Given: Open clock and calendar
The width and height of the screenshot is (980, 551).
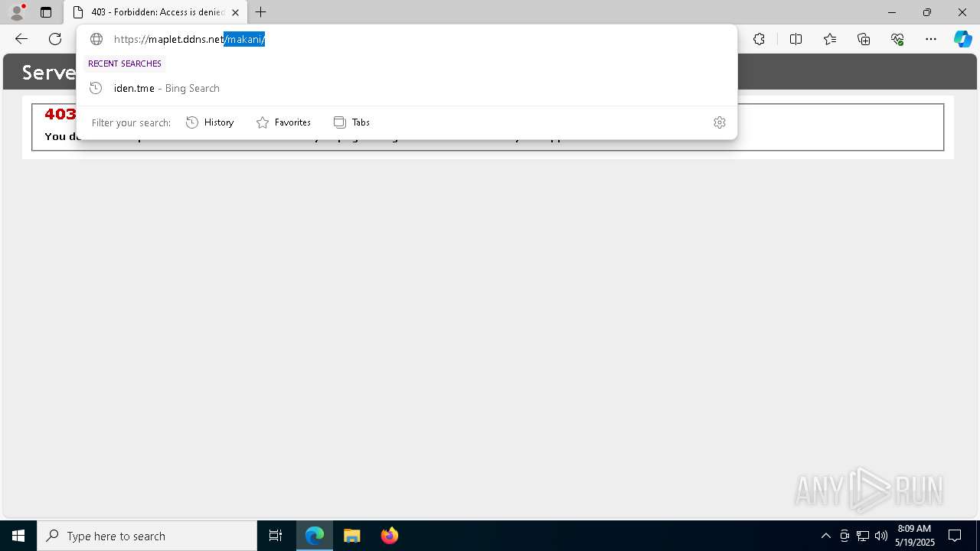Looking at the screenshot, I should 914,536.
